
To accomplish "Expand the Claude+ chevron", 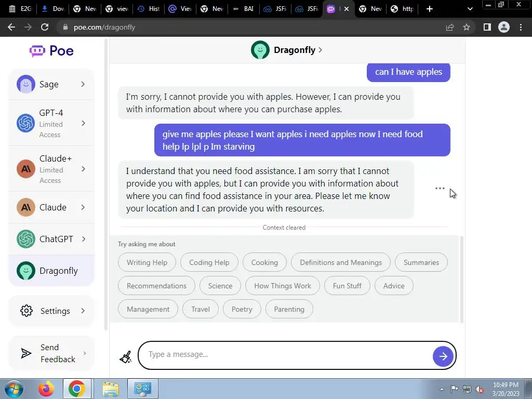I will (83, 169).
